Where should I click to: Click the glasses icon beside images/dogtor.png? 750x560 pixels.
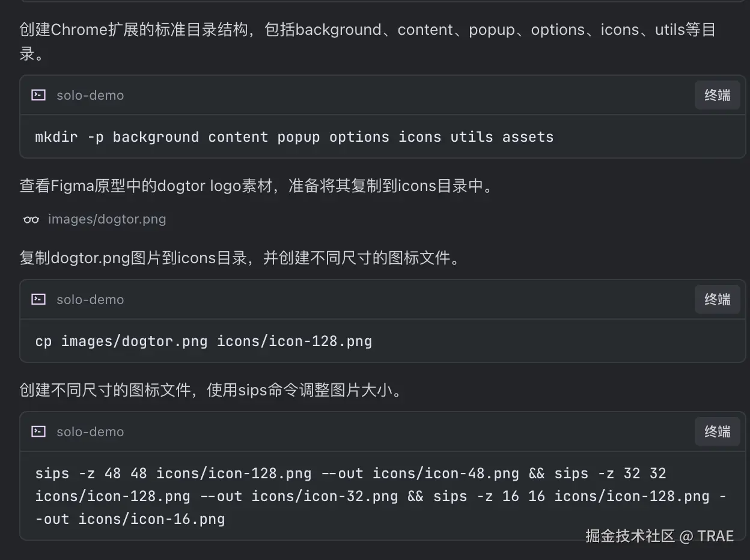[31, 219]
